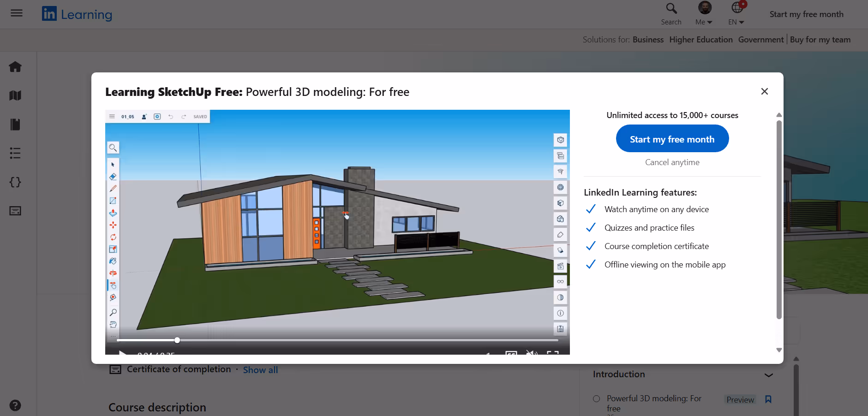This screenshot has height=416, width=868.
Task: Click 'Watch anytime on any device' feature
Action: [x=657, y=209]
